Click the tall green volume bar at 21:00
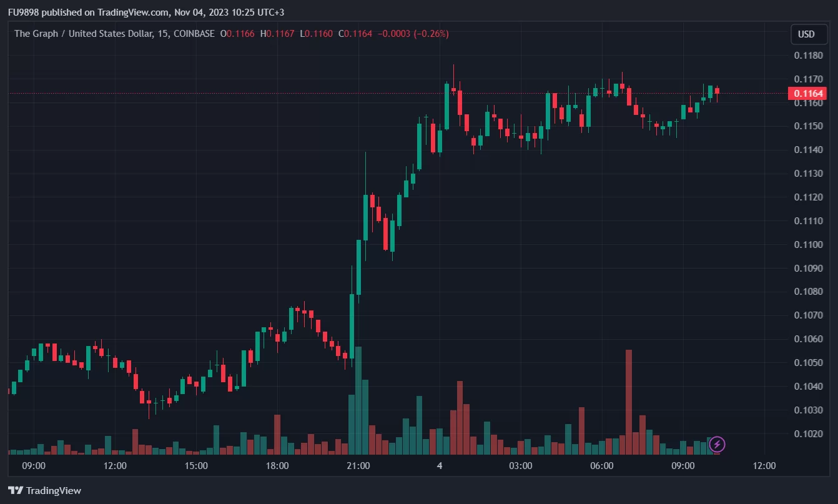Image resolution: width=838 pixels, height=504 pixels. click(358, 400)
